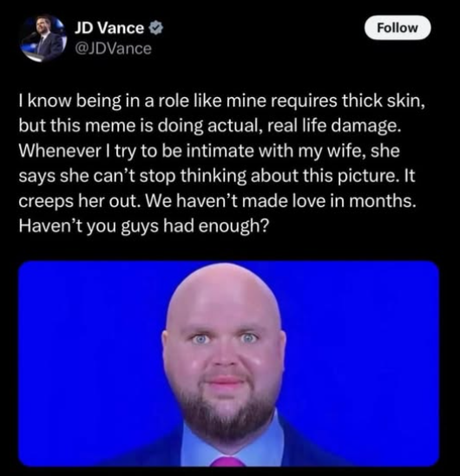Click the blue verified checkmark badge

(156, 28)
